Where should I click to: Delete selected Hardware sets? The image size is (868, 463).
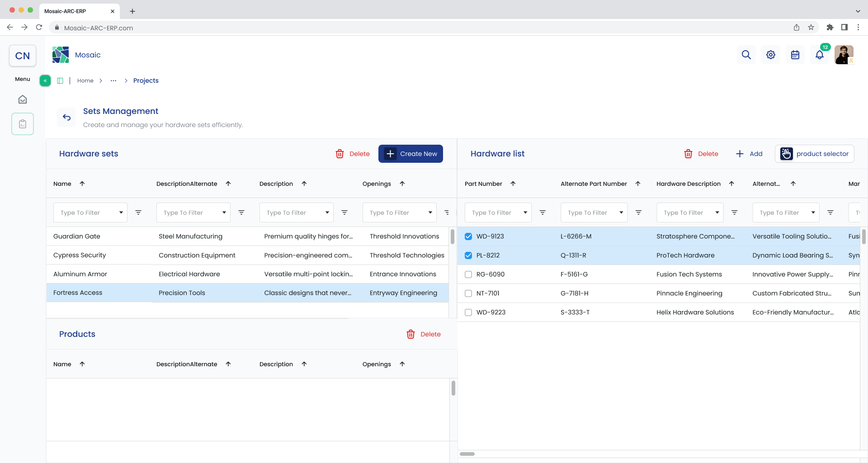[353, 154]
